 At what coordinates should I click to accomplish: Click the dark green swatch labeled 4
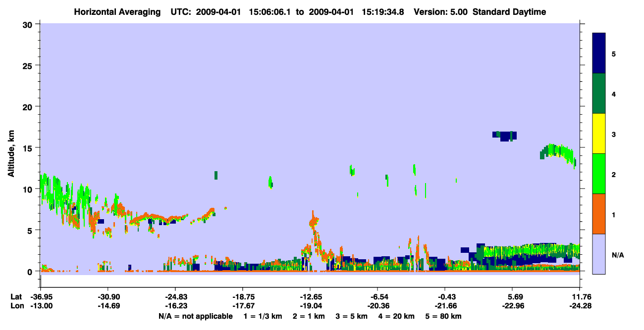pos(599,94)
